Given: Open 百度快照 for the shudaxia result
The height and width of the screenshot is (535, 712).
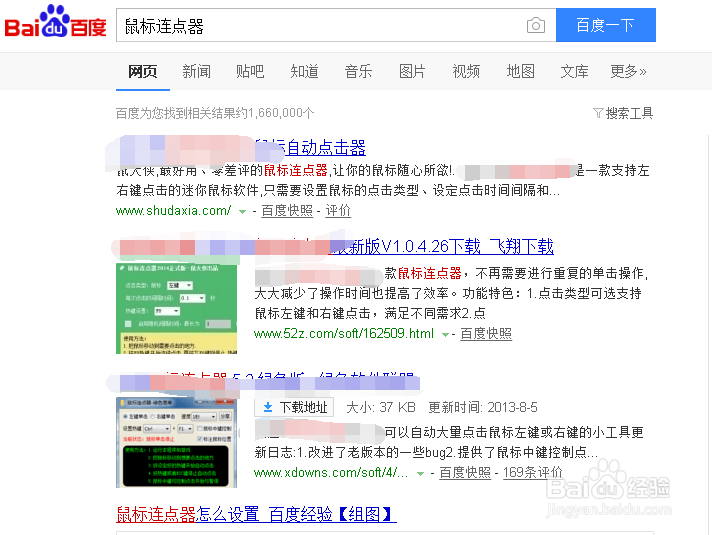Looking at the screenshot, I should point(287,211).
